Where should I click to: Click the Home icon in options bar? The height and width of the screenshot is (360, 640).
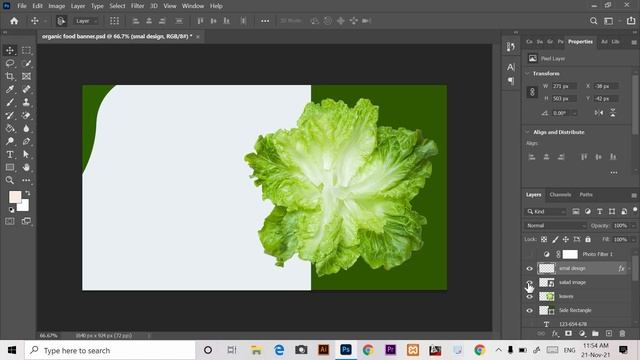(14, 21)
